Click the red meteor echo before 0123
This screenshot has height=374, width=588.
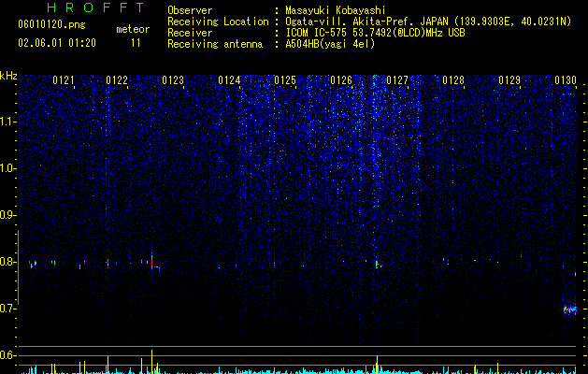[151, 261]
